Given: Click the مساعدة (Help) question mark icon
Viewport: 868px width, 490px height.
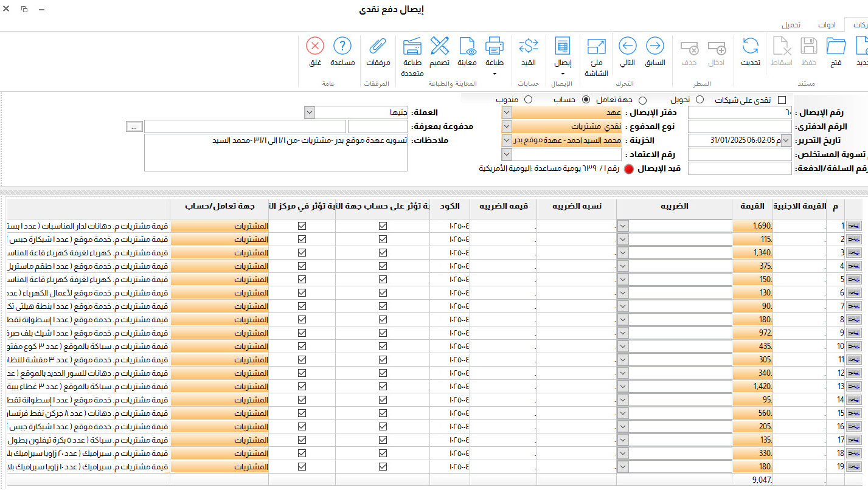Looking at the screenshot, I should click(342, 46).
